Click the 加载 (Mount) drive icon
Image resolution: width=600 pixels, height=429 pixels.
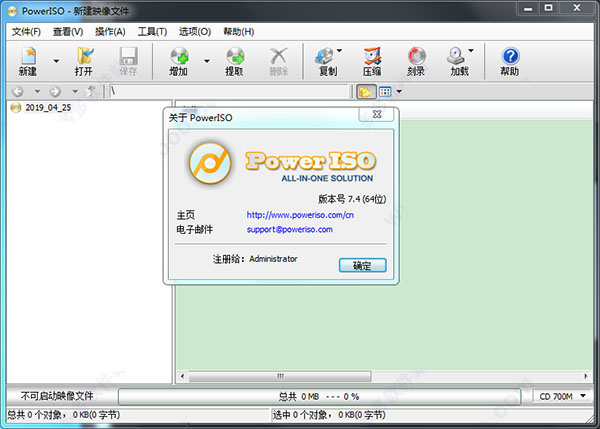pos(456,61)
